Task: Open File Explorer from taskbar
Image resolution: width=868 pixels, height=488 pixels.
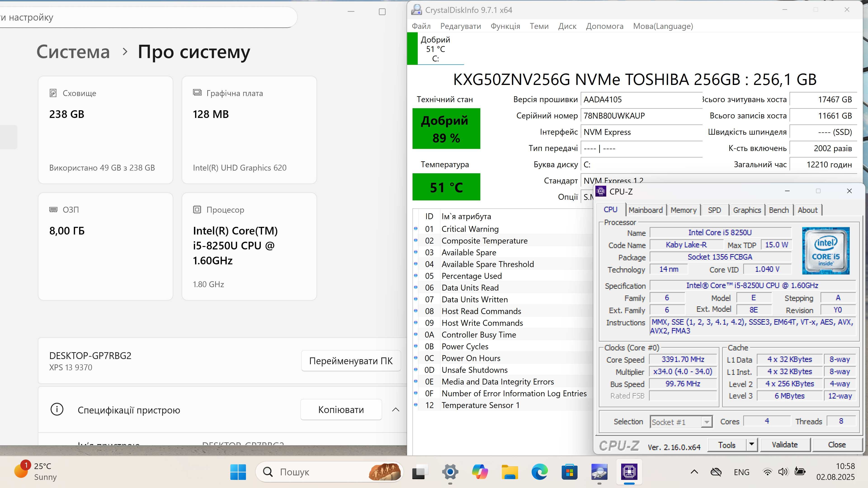Action: (509, 472)
